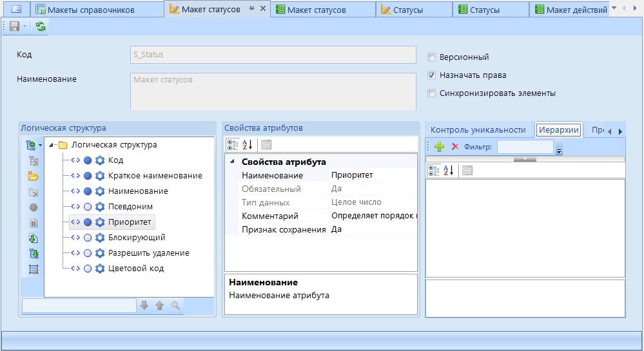Click the yellow open folder icon in sidebar
This screenshot has height=351, width=644.
(x=34, y=176)
